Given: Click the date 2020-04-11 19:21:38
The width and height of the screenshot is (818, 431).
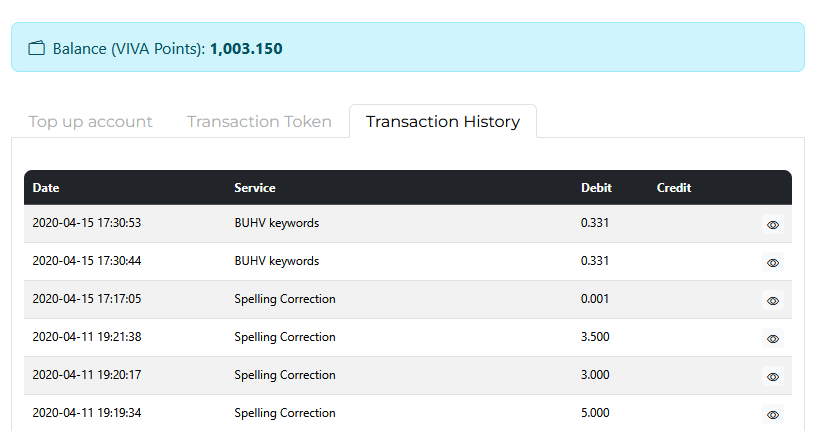Looking at the screenshot, I should [86, 337].
